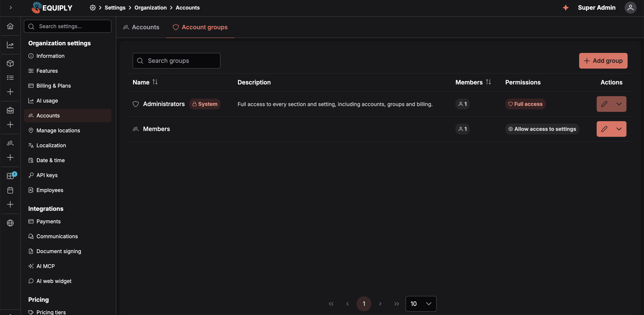Select page 1 in pagination
This screenshot has height=315, width=644.
[x=364, y=304]
